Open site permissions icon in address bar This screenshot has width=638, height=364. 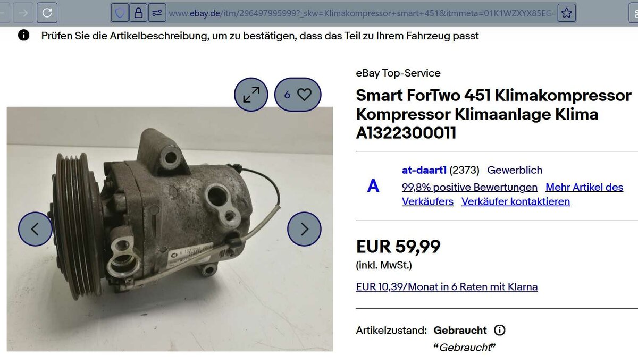[157, 13]
